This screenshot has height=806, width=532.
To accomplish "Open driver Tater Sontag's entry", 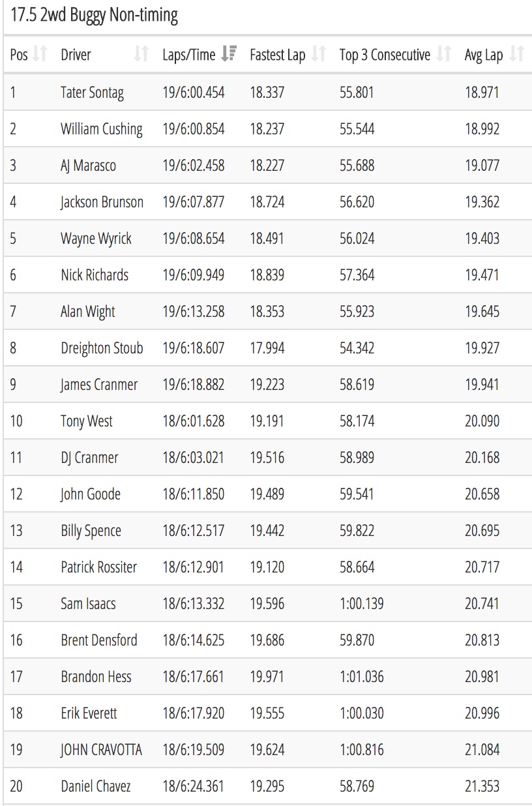I will pos(92,93).
